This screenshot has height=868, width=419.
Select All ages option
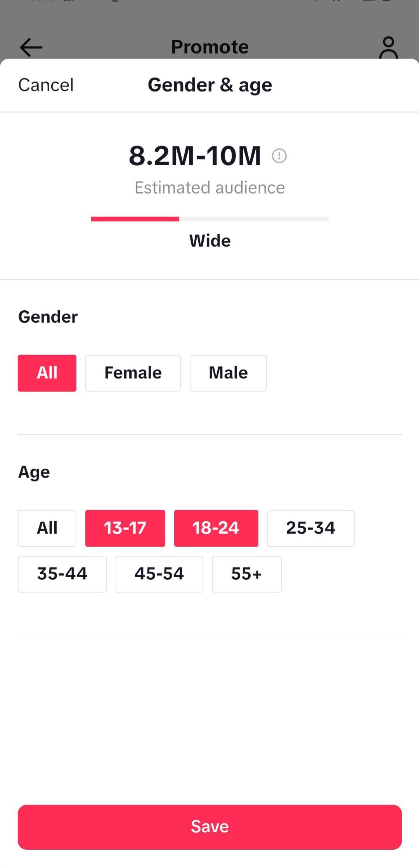47,528
